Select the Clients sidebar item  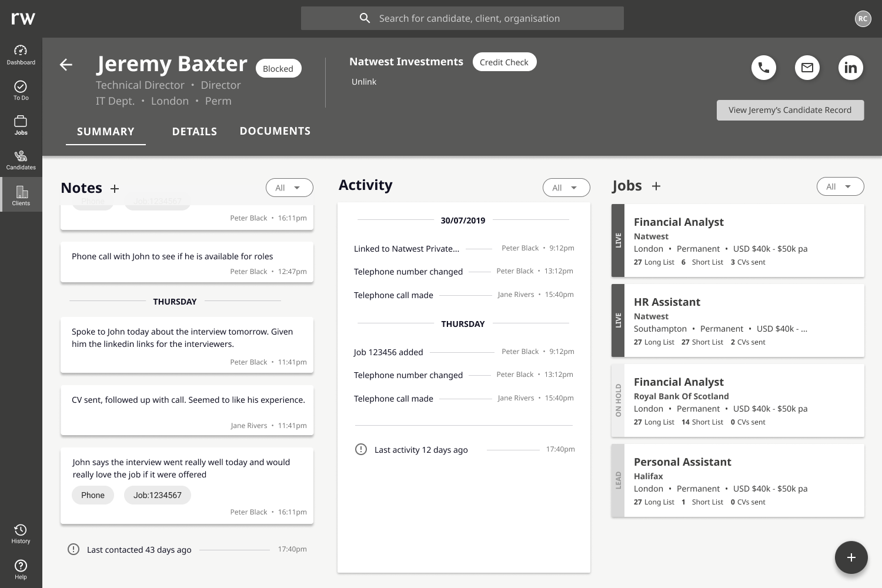pos(21,195)
